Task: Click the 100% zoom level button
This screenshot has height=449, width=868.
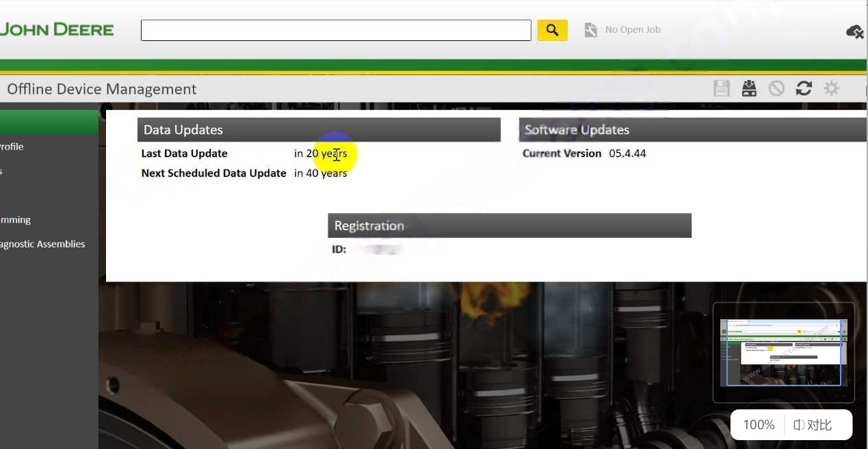Action: [757, 424]
